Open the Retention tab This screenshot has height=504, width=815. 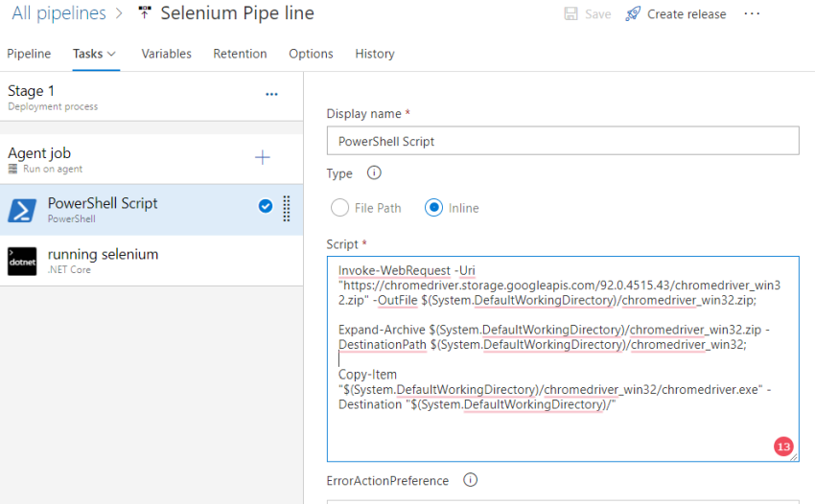tap(240, 54)
